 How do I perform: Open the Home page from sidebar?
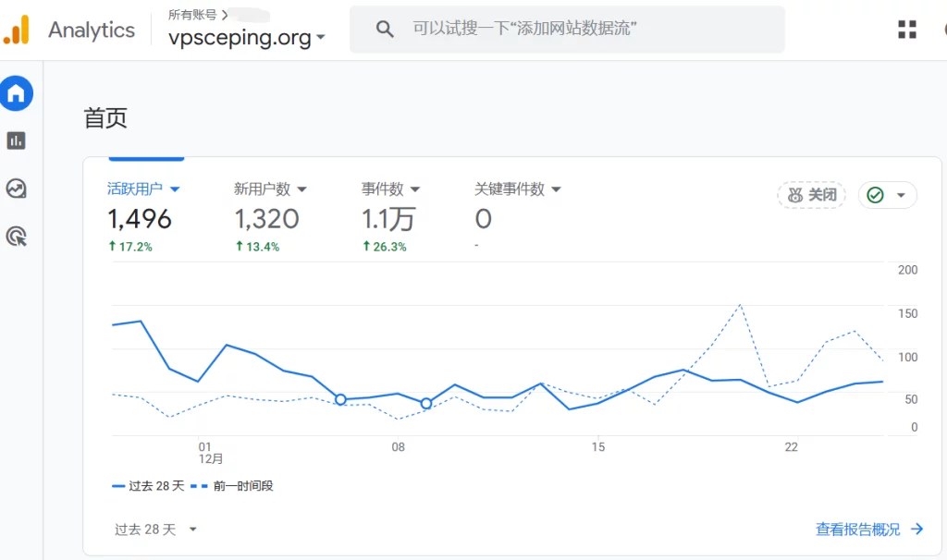click(x=17, y=93)
